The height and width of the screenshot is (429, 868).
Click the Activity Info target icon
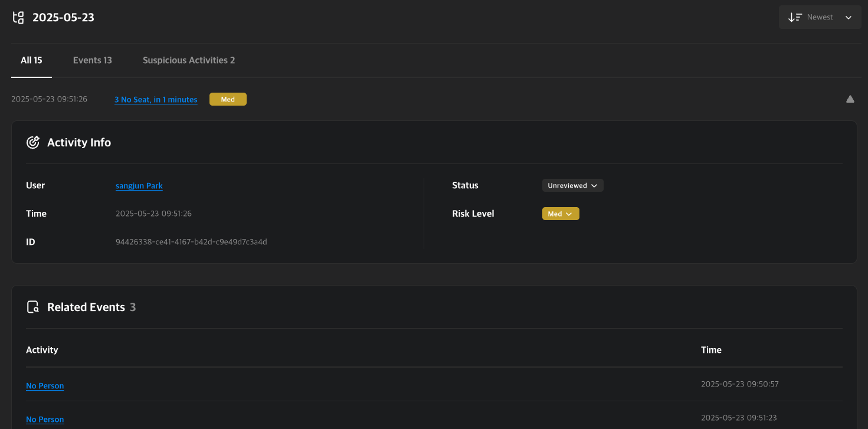tap(33, 142)
